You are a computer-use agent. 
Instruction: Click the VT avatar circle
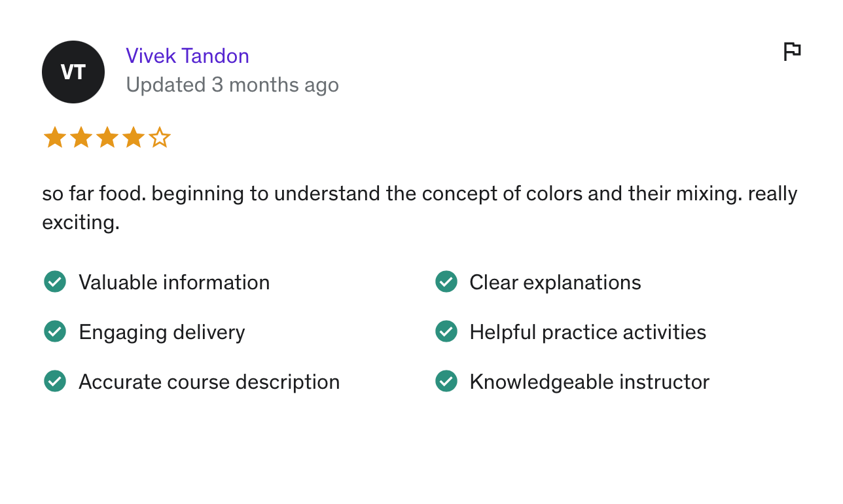pos(73,72)
